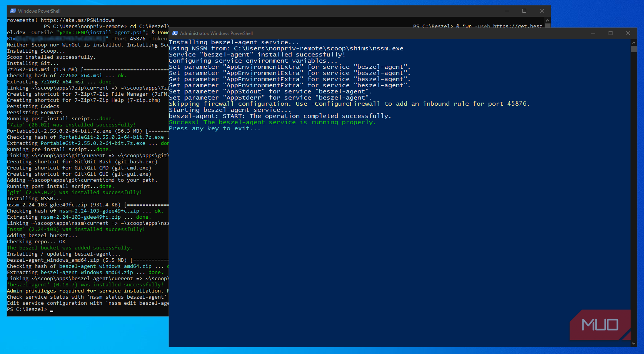This screenshot has width=644, height=354.
Task: Minimize the back Windows PowerShell window
Action: click(507, 11)
